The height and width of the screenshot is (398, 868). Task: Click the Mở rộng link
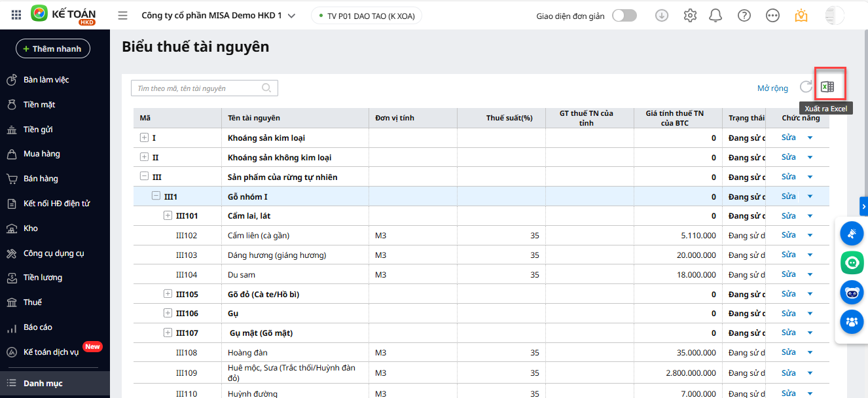pos(772,88)
